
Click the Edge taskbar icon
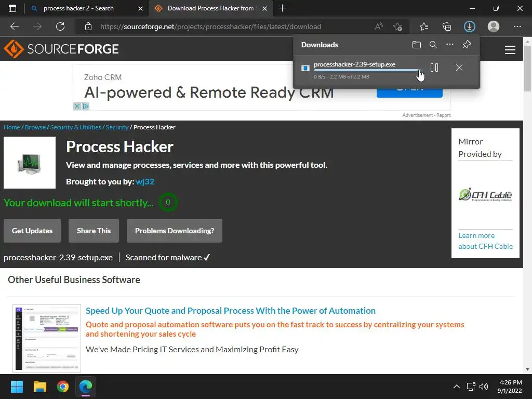(x=86, y=387)
